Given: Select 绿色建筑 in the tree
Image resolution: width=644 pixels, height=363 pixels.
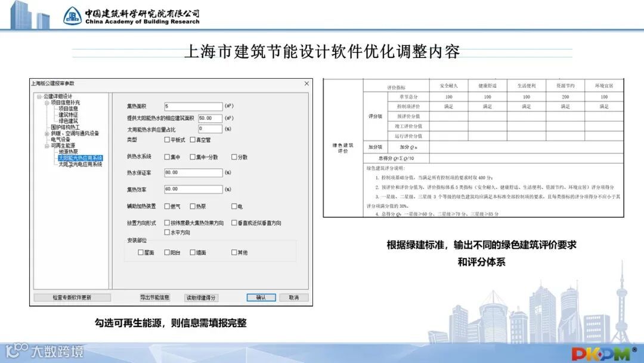Looking at the screenshot, I should coord(68,121).
